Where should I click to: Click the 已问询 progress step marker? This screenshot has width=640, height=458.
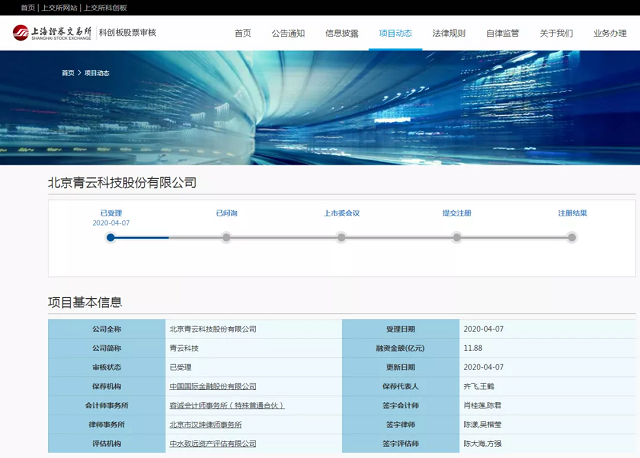(x=226, y=238)
